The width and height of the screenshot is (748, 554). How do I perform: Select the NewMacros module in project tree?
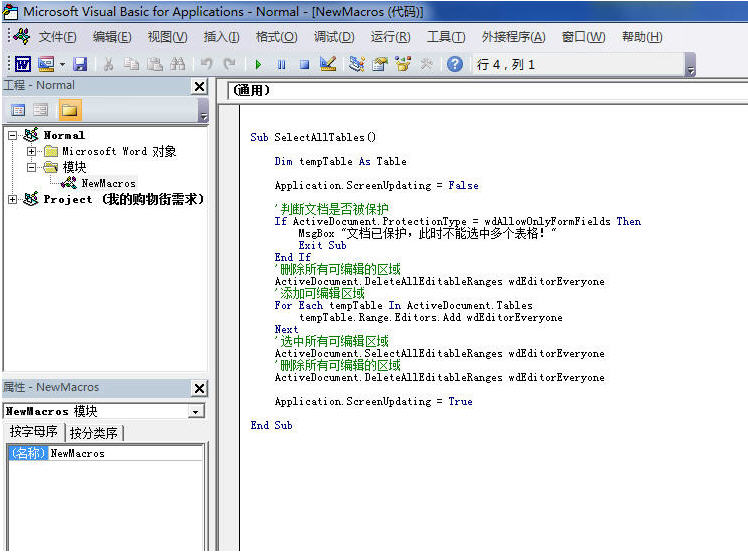tap(108, 183)
